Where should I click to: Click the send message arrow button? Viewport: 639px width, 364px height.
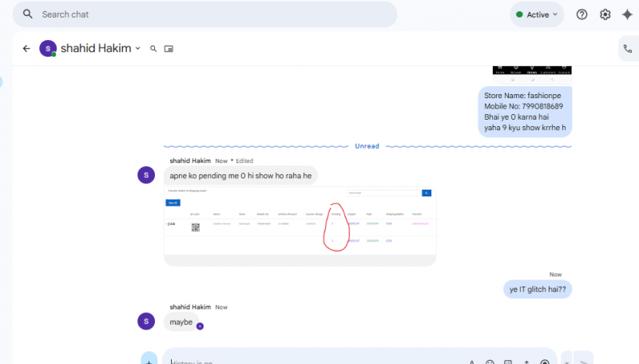(583, 360)
